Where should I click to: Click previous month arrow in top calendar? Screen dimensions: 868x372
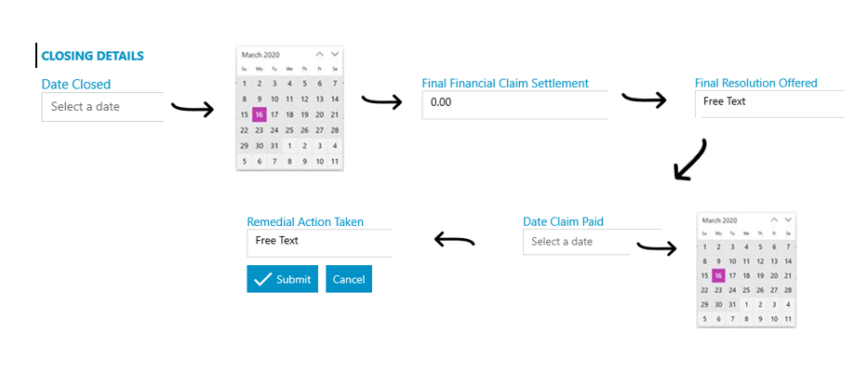(x=319, y=54)
